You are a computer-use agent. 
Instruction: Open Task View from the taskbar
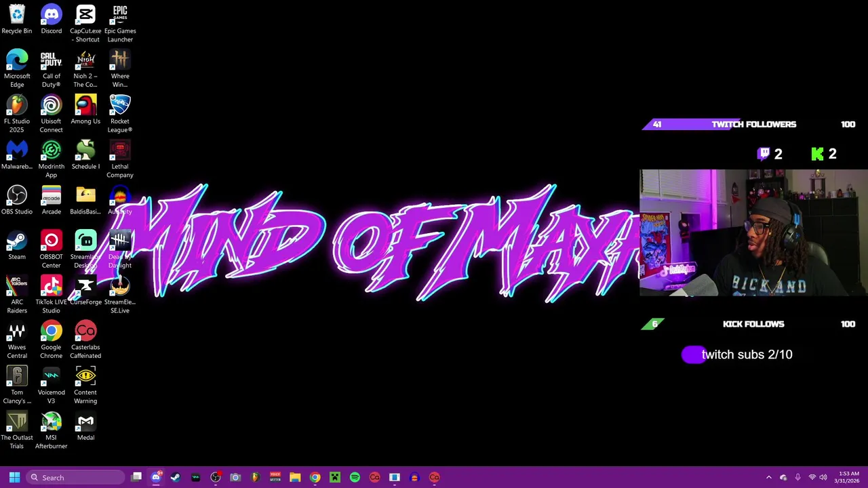pos(136,477)
